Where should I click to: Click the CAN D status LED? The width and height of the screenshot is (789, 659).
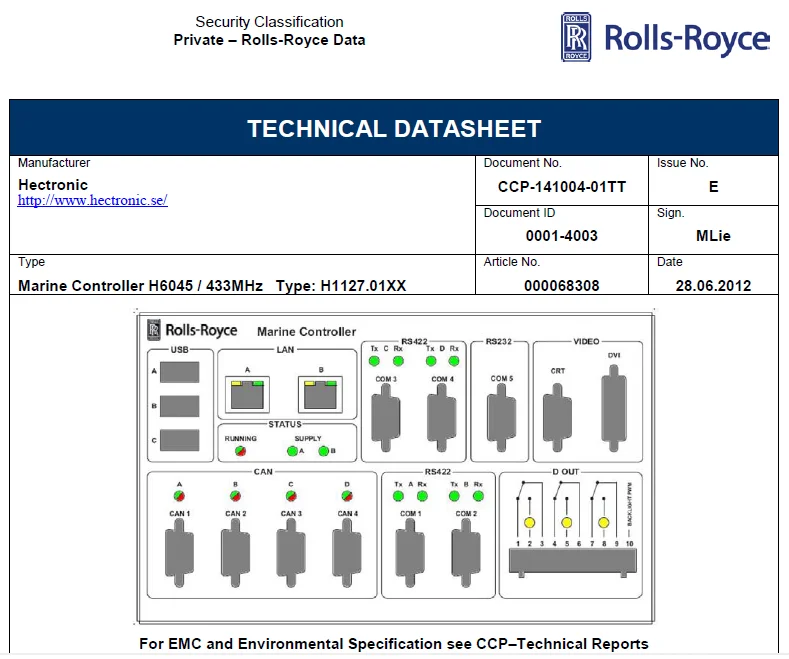click(x=347, y=496)
